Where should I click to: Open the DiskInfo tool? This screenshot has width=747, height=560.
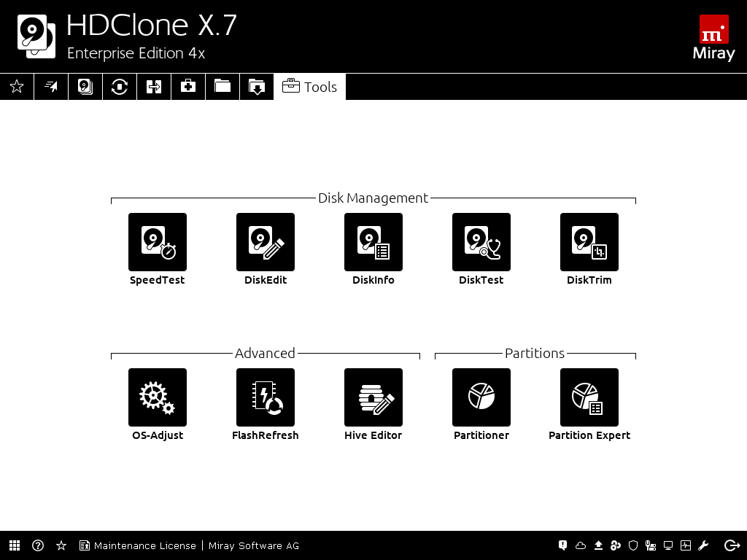(373, 242)
